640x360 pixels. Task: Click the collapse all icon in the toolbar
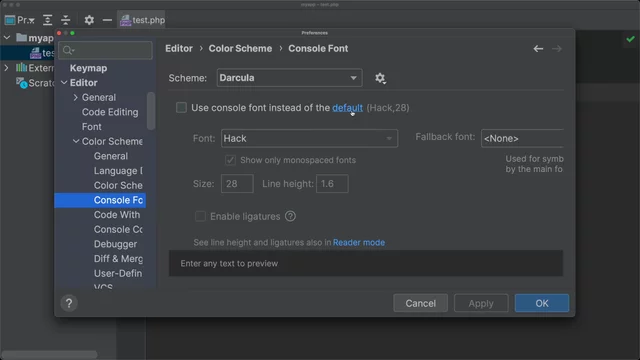(x=65, y=20)
